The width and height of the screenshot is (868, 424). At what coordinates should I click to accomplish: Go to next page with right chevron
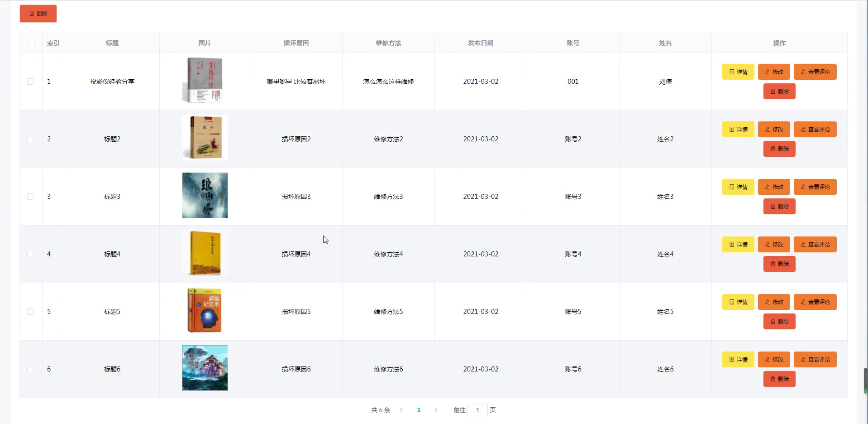click(436, 410)
